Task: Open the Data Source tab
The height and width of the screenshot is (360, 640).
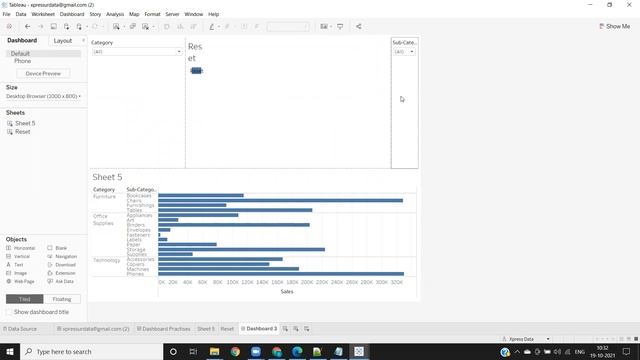Action: (x=20, y=329)
